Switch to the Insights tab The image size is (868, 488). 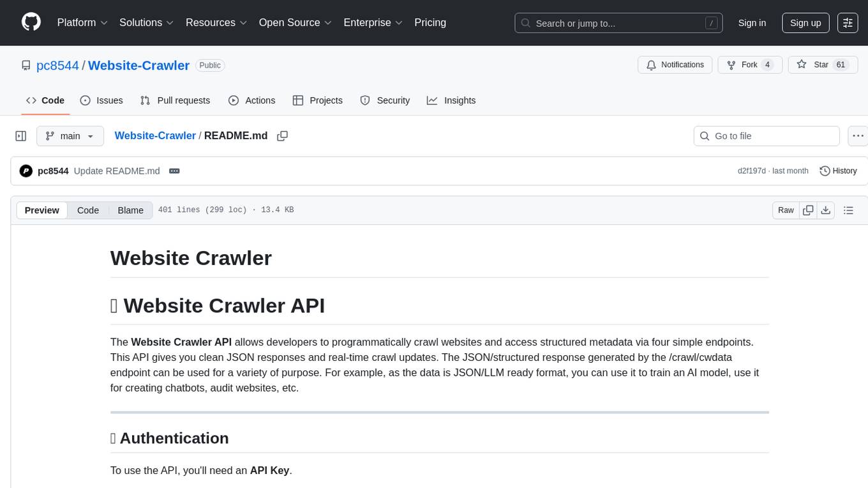point(451,100)
